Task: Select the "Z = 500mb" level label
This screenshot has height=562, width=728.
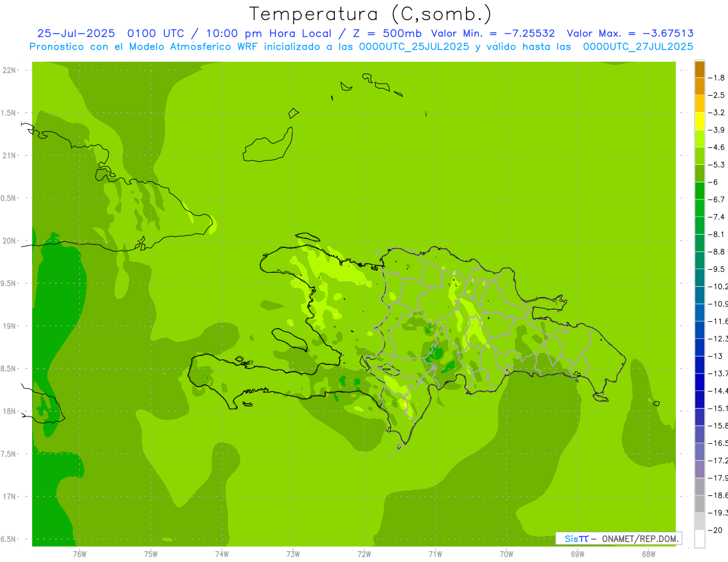Action: coord(388,33)
